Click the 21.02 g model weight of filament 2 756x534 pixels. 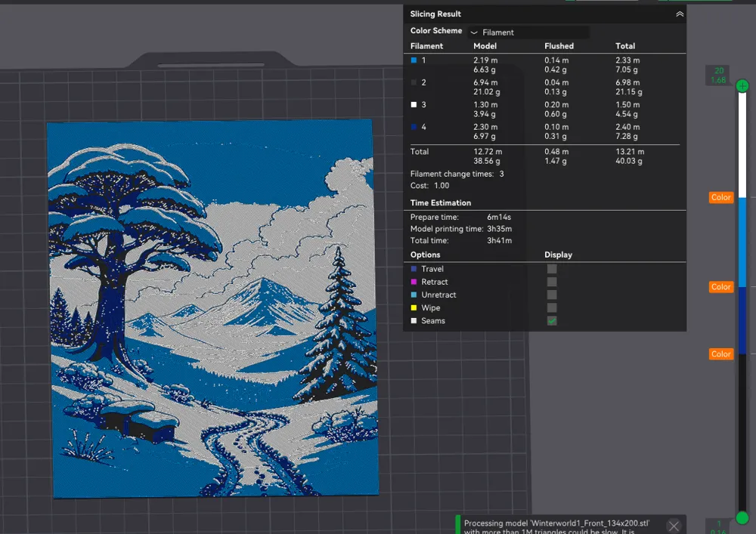coord(486,92)
